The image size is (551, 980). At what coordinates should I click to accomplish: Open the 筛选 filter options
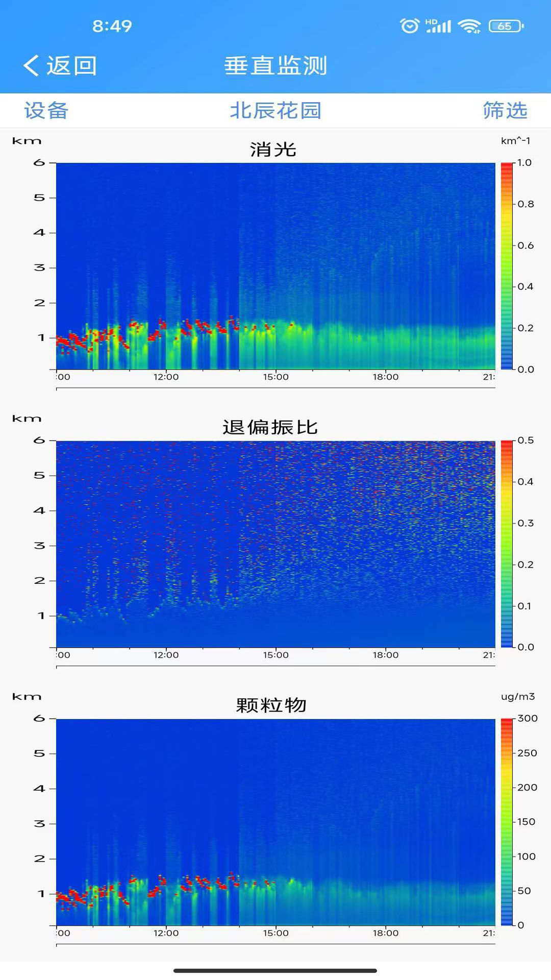pyautogui.click(x=505, y=111)
